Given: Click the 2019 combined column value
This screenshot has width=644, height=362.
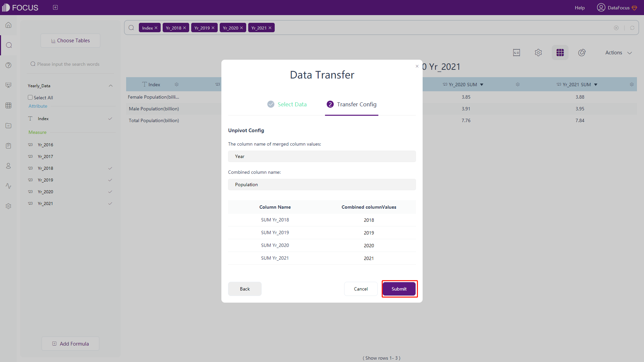Looking at the screenshot, I should [369, 233].
